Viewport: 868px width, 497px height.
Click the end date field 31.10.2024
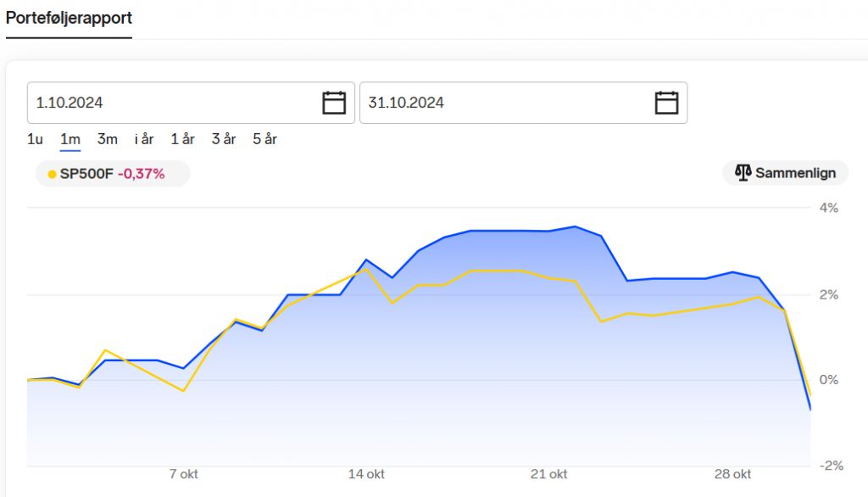pyautogui.click(x=524, y=103)
